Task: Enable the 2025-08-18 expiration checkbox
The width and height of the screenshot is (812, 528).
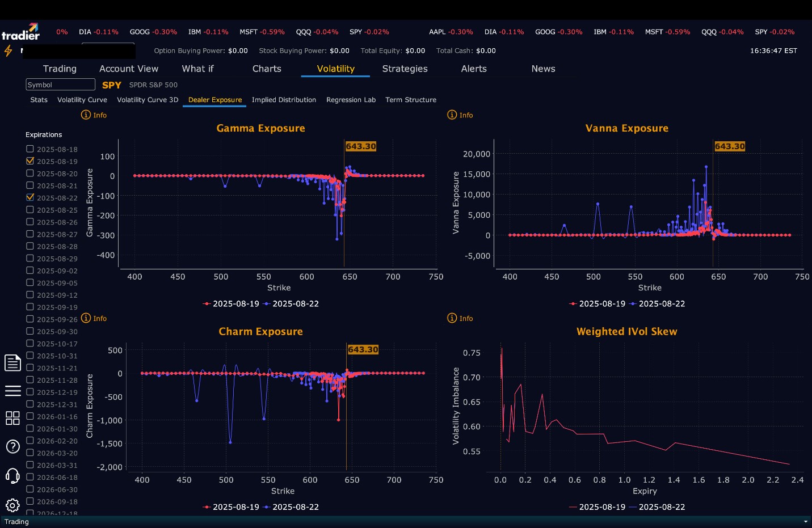Action: point(30,149)
